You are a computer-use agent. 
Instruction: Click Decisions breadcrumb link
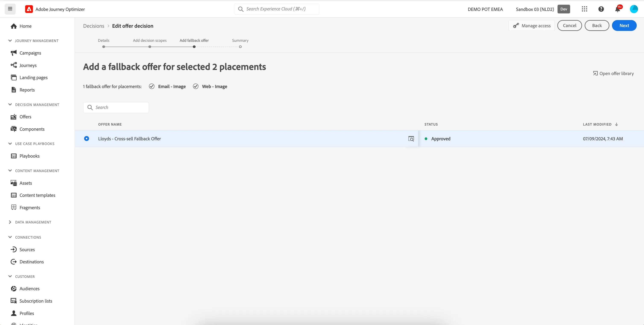94,26
